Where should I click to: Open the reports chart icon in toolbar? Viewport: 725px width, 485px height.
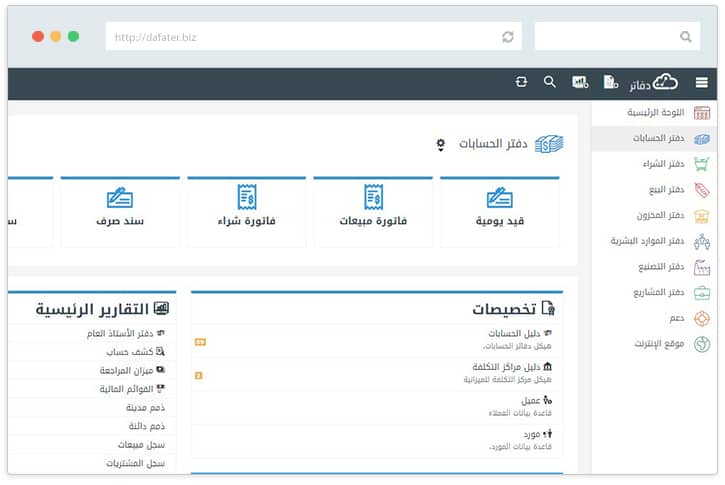coord(579,83)
